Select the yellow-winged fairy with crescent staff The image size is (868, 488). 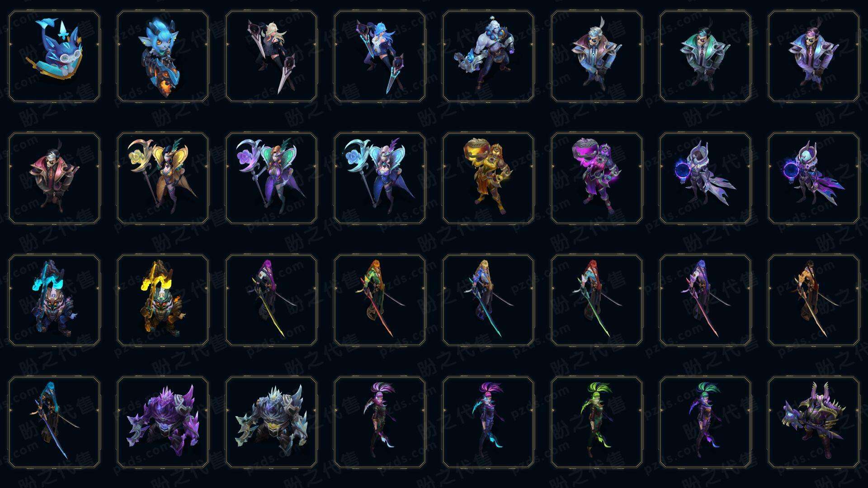(163, 178)
